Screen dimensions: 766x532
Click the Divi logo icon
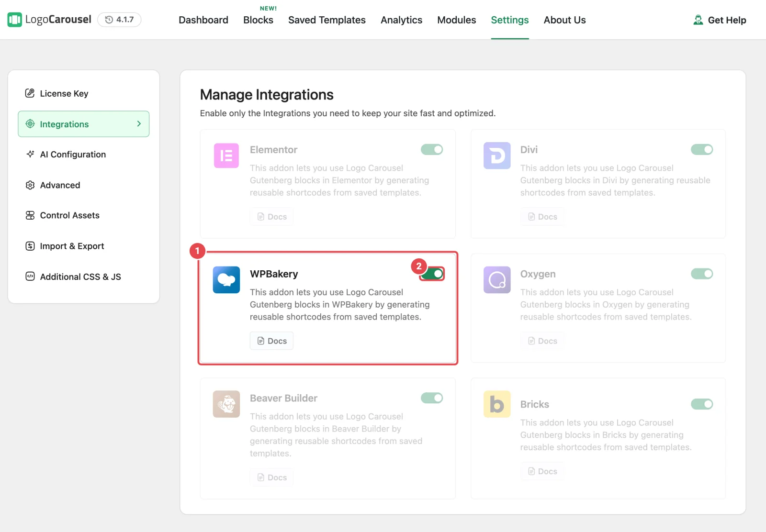tap(497, 155)
